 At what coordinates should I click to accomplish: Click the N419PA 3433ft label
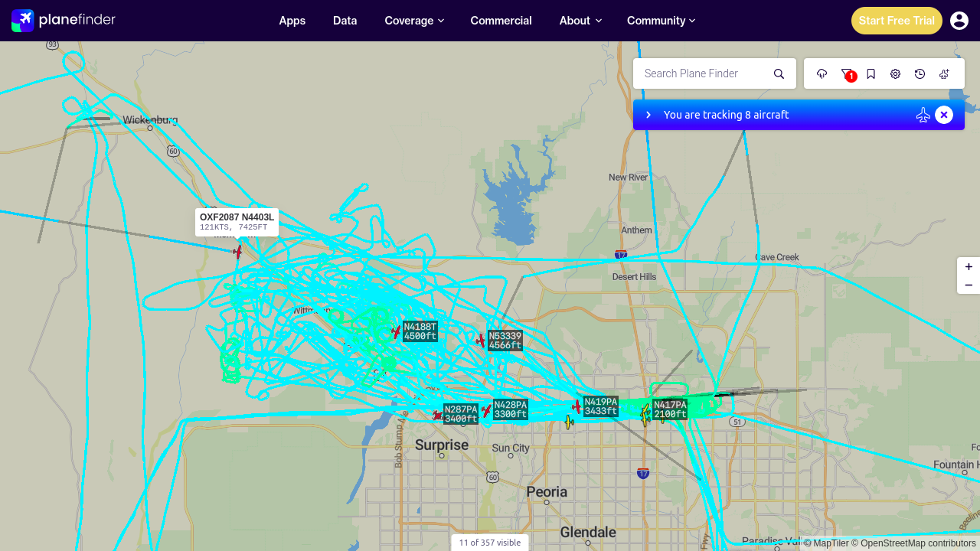click(601, 406)
